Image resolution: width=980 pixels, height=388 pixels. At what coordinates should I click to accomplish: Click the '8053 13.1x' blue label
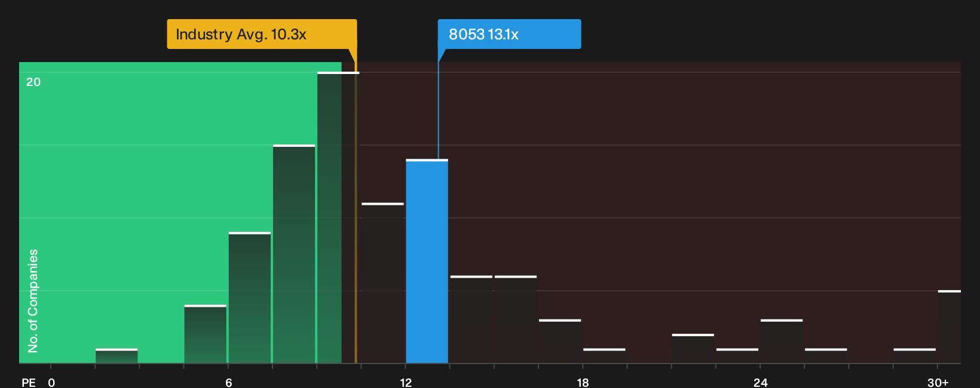(x=509, y=34)
